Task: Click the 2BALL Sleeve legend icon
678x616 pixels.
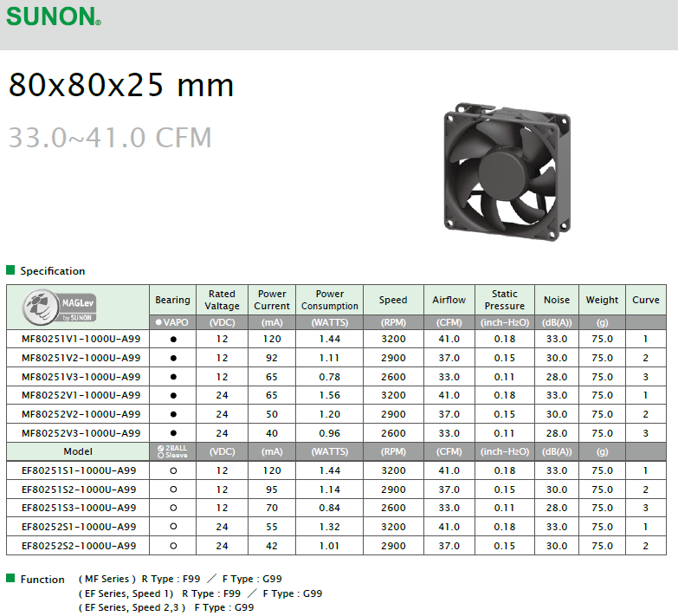Action: [172, 451]
